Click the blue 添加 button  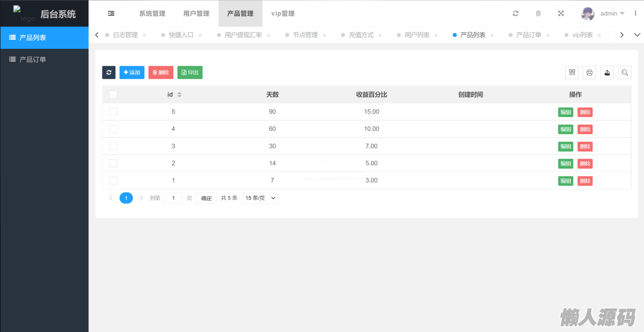[x=132, y=73]
